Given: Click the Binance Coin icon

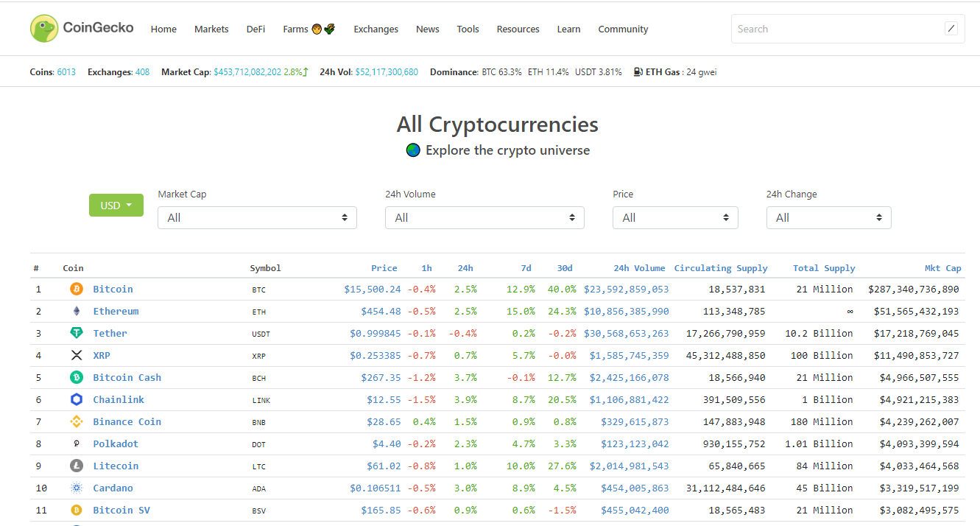Looking at the screenshot, I should 77,421.
